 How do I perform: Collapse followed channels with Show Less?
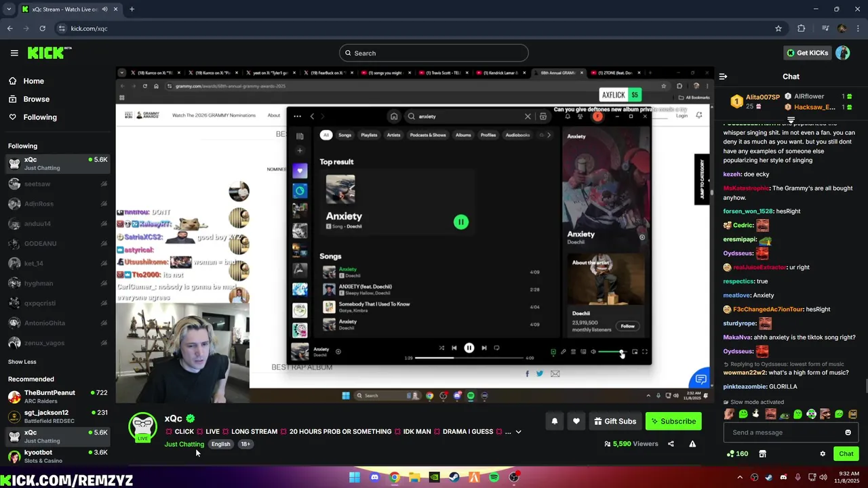tap(22, 362)
